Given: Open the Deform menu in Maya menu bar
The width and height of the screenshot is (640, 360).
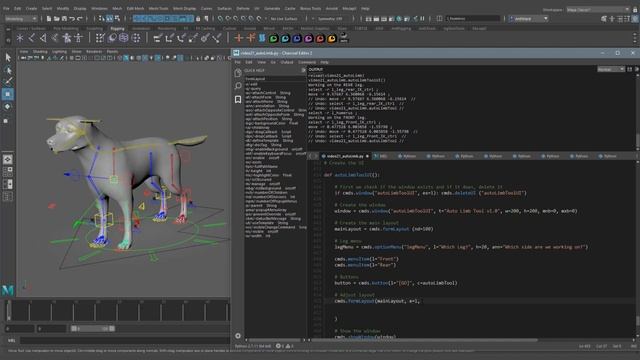Looking at the screenshot, I should coord(243,8).
